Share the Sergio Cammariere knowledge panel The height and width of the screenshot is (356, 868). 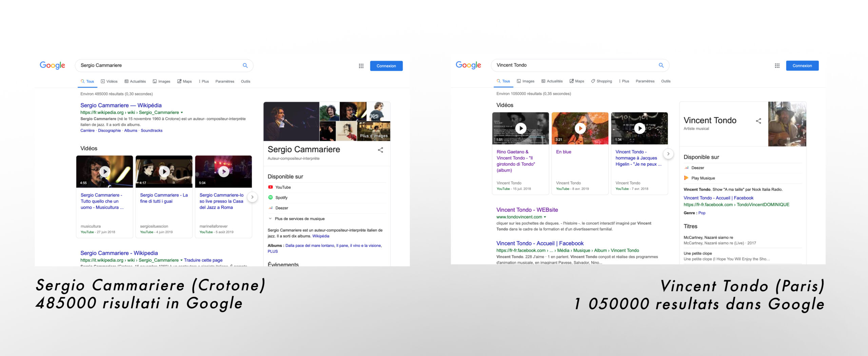[380, 150]
